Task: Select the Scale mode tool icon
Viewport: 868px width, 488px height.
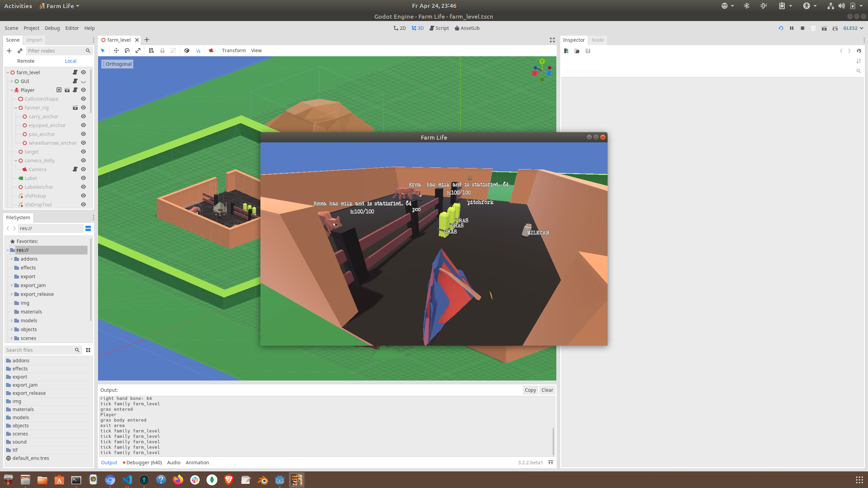Action: 138,50
